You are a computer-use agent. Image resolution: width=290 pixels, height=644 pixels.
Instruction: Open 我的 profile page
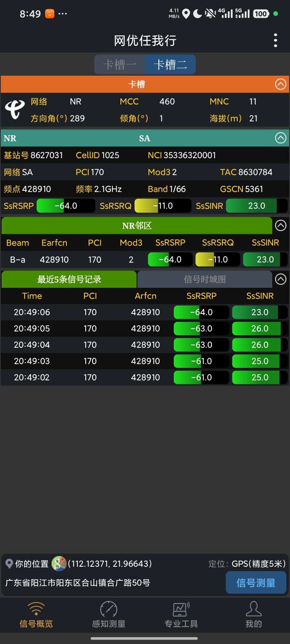254,615
